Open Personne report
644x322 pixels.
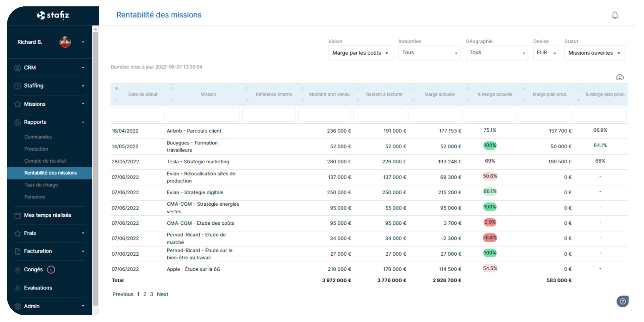35,197
